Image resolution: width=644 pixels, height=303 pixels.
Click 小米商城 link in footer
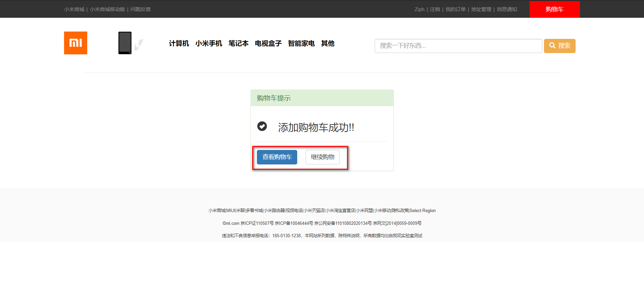click(217, 210)
